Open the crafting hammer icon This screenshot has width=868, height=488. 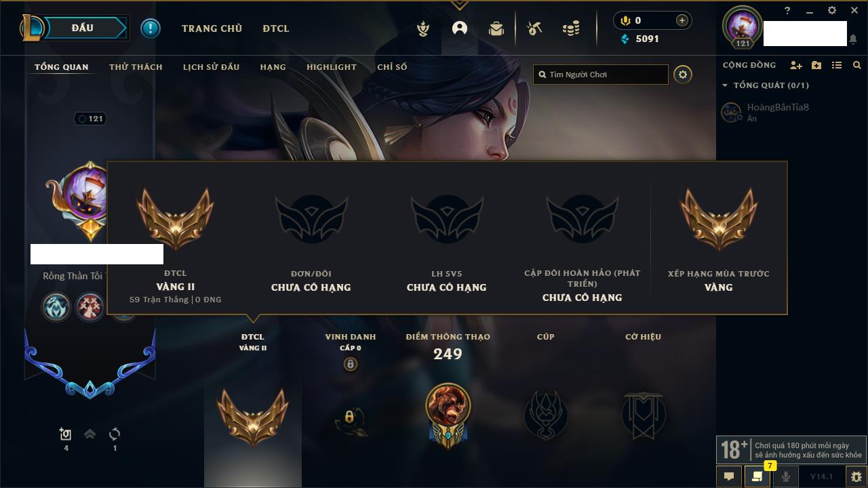click(534, 28)
